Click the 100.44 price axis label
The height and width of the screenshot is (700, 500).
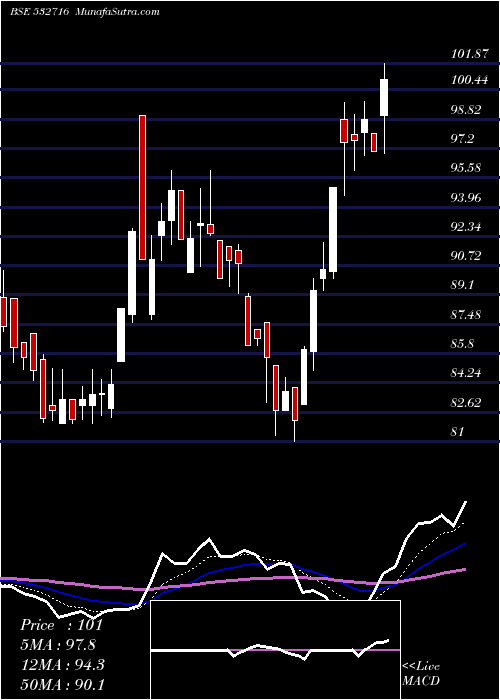pos(469,80)
